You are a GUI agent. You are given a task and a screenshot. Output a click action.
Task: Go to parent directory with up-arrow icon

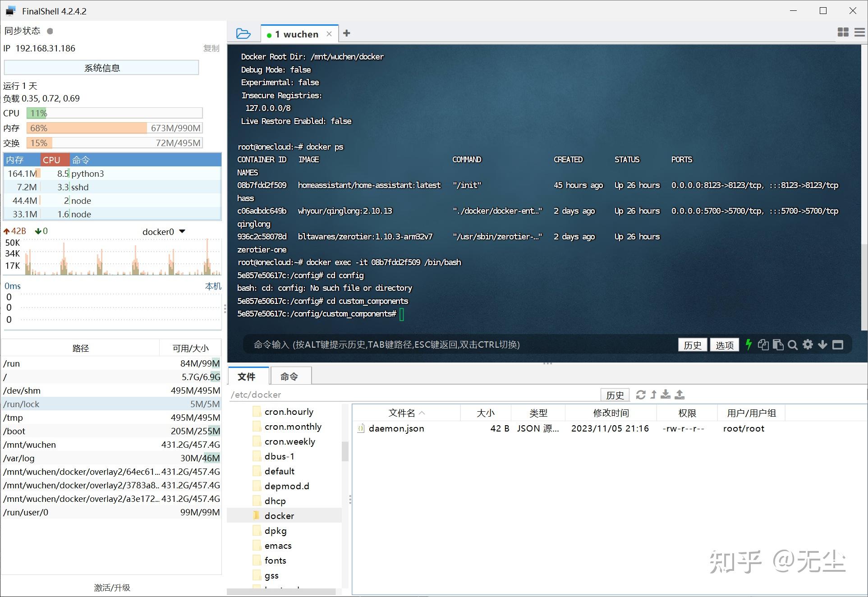pyautogui.click(x=652, y=395)
